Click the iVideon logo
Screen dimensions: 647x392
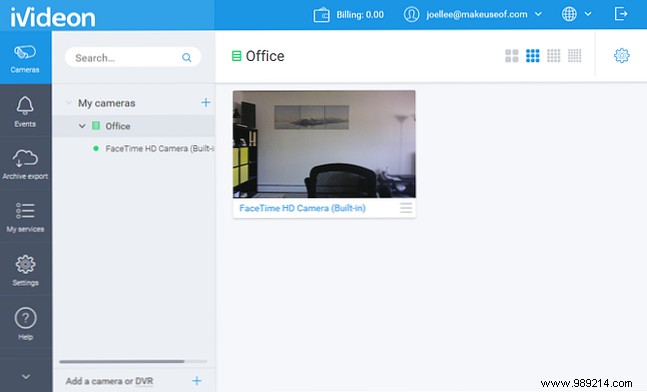click(53, 17)
